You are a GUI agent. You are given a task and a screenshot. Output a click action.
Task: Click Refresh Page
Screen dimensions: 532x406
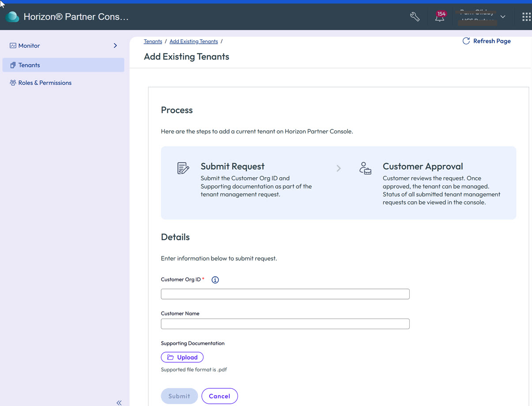click(x=487, y=41)
